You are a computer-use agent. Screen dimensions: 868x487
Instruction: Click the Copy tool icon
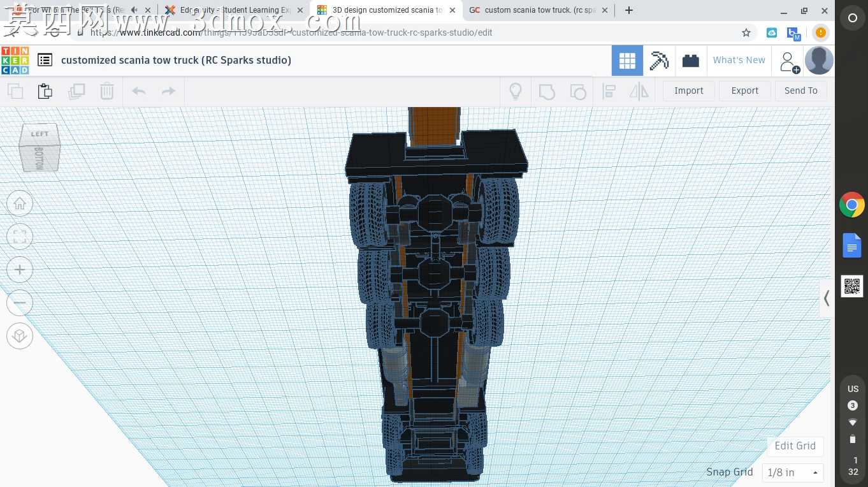click(15, 91)
